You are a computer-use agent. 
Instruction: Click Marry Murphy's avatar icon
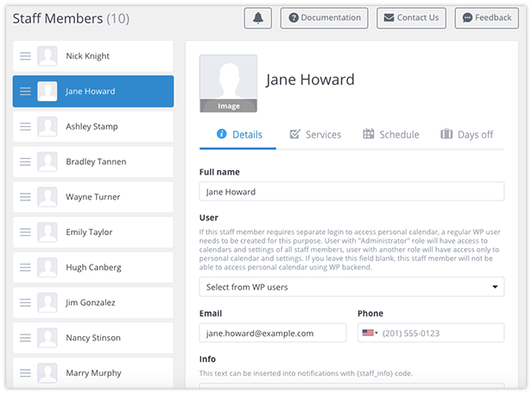click(47, 373)
